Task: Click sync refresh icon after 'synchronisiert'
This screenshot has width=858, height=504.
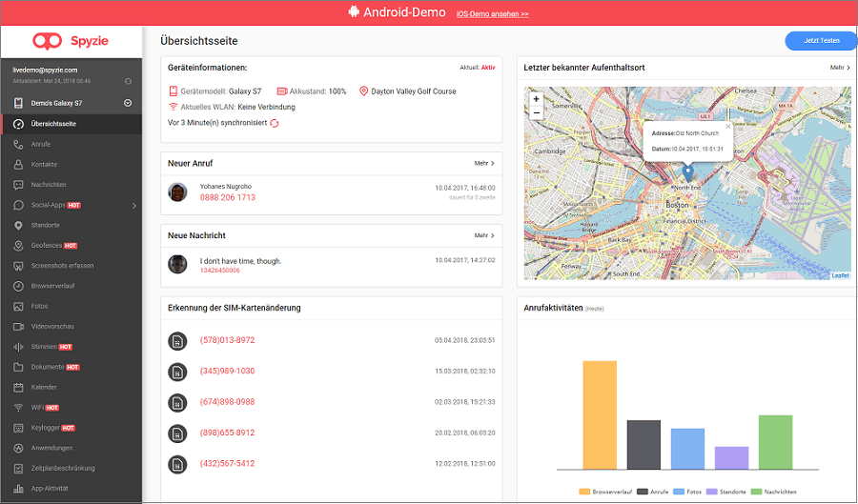Action: coord(275,123)
